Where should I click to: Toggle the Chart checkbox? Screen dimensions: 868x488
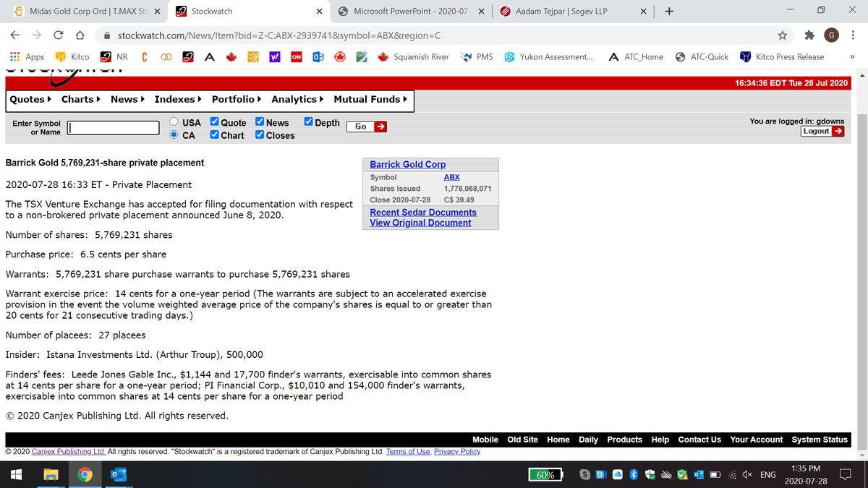point(215,134)
